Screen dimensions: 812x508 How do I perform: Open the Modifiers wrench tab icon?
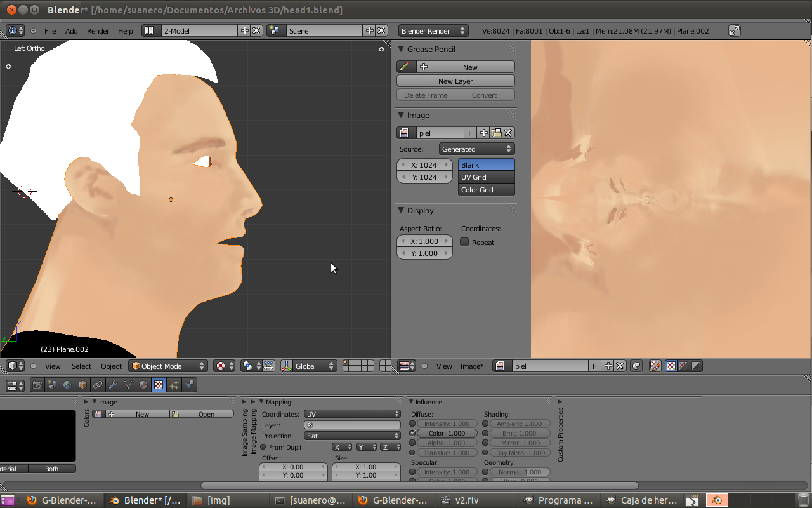[113, 385]
